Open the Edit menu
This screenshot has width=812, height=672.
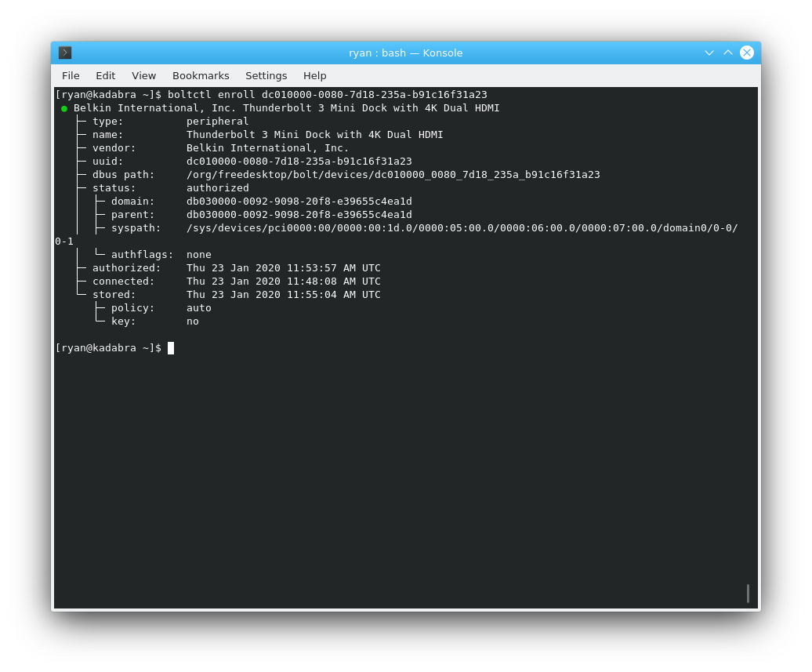tap(105, 75)
